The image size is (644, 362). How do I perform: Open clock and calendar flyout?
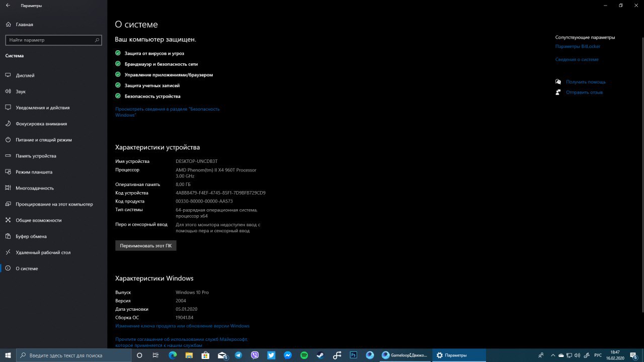coord(615,355)
